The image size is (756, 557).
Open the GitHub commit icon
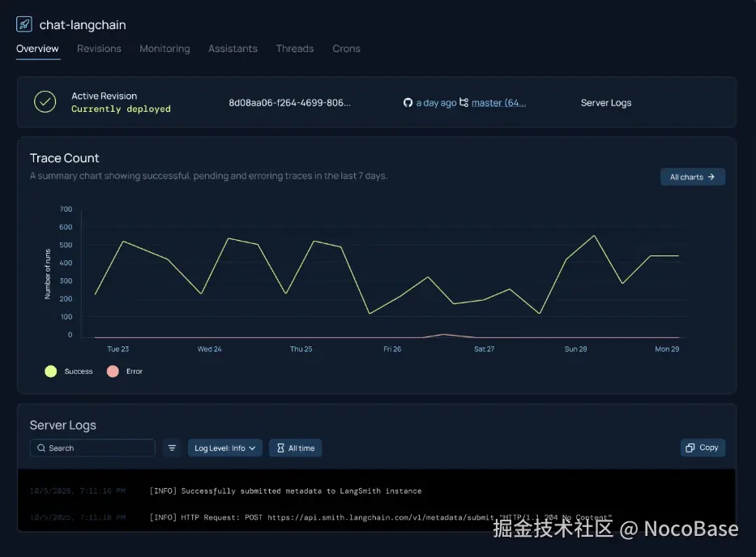[408, 102]
